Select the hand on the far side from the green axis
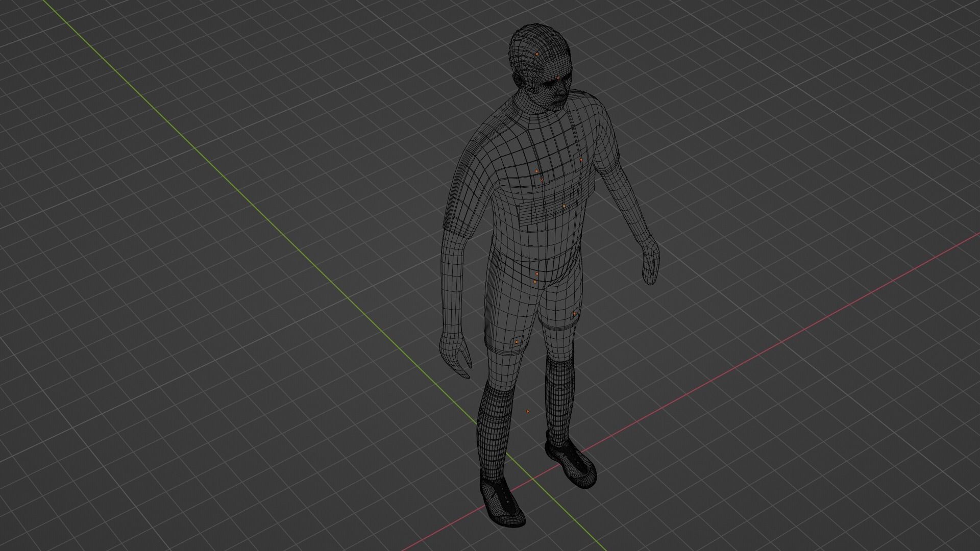The image size is (980, 551). pyautogui.click(x=650, y=262)
